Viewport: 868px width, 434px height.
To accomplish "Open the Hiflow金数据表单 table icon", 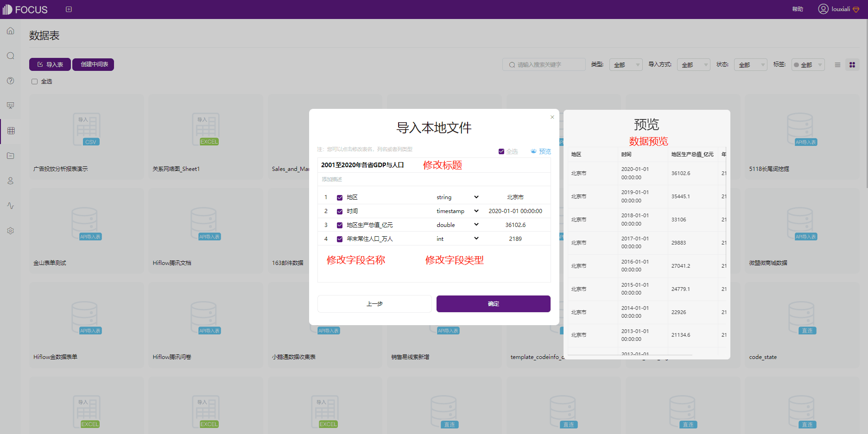I will click(86, 318).
